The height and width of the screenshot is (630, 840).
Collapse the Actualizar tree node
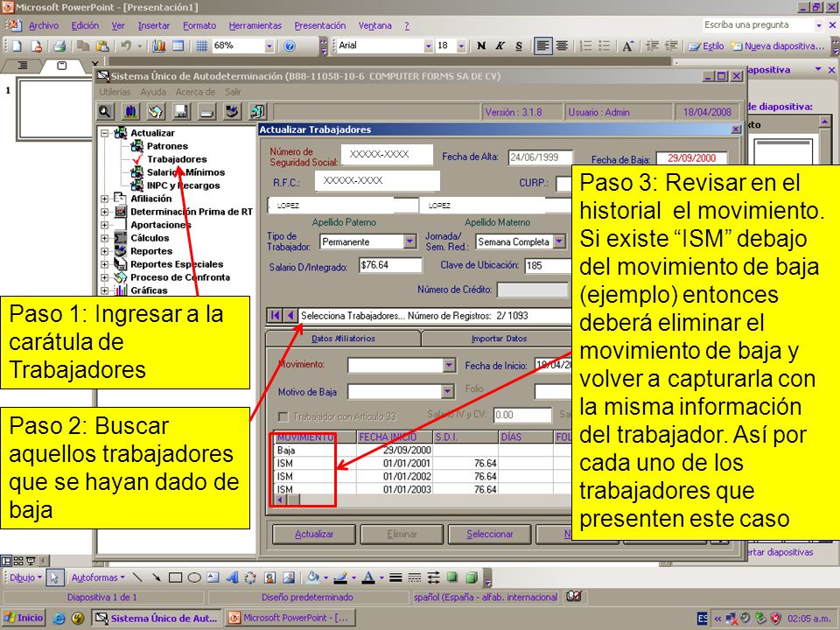pyautogui.click(x=104, y=133)
